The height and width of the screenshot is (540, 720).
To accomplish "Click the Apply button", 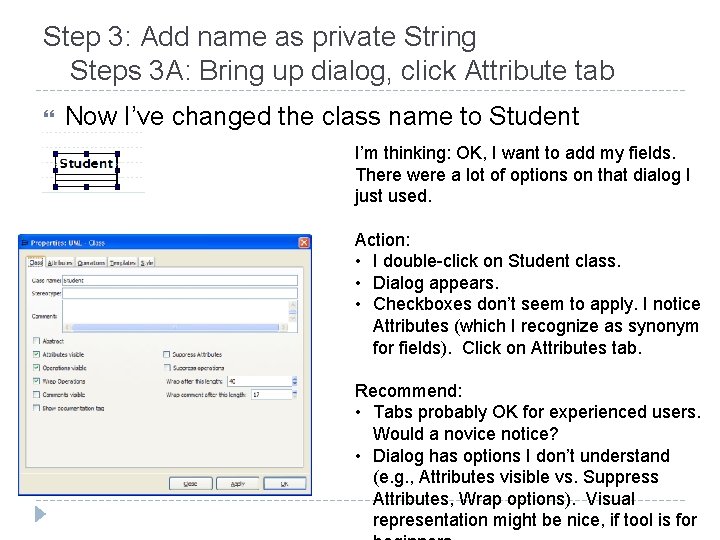I will tap(237, 484).
